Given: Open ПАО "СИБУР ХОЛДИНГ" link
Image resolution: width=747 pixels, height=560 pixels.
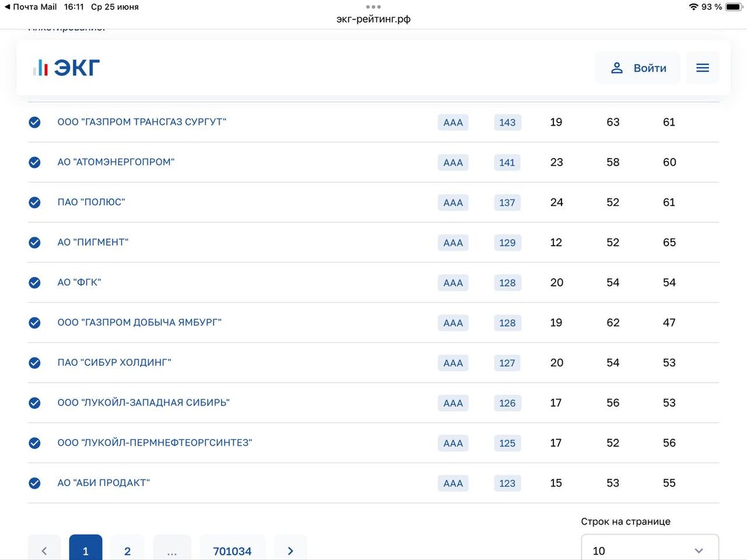Looking at the screenshot, I should point(115,362).
